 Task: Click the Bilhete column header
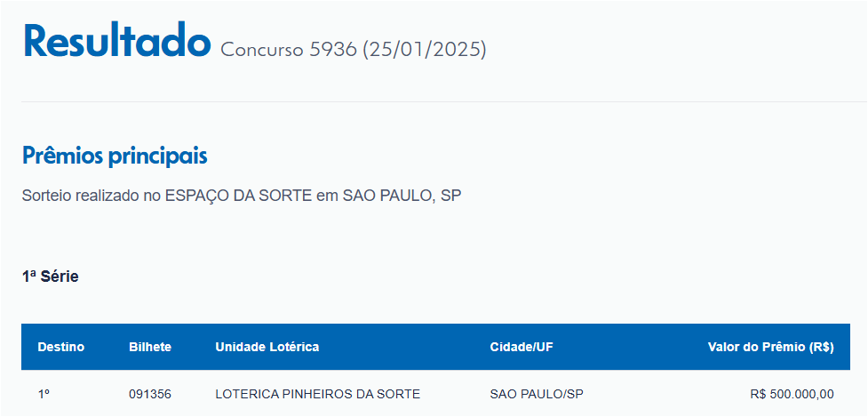[150, 348]
